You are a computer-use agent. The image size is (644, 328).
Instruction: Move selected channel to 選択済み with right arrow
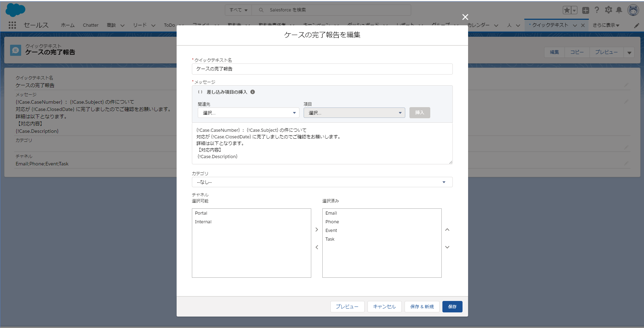click(x=317, y=230)
